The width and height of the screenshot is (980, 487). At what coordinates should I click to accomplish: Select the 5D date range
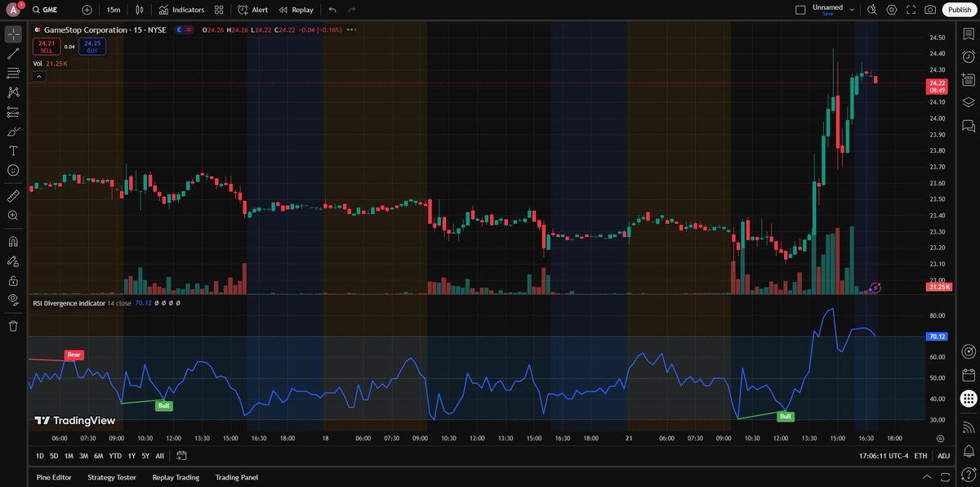pos(54,456)
